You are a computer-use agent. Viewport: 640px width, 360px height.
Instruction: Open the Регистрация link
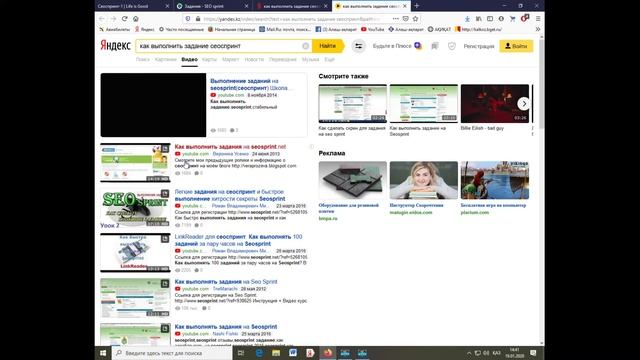coord(479,47)
